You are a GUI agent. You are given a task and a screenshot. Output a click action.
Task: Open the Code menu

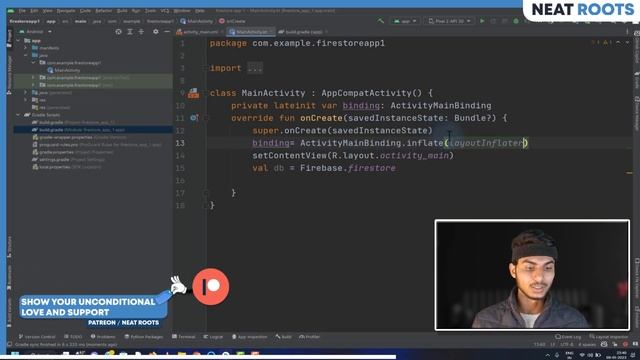(x=85, y=11)
